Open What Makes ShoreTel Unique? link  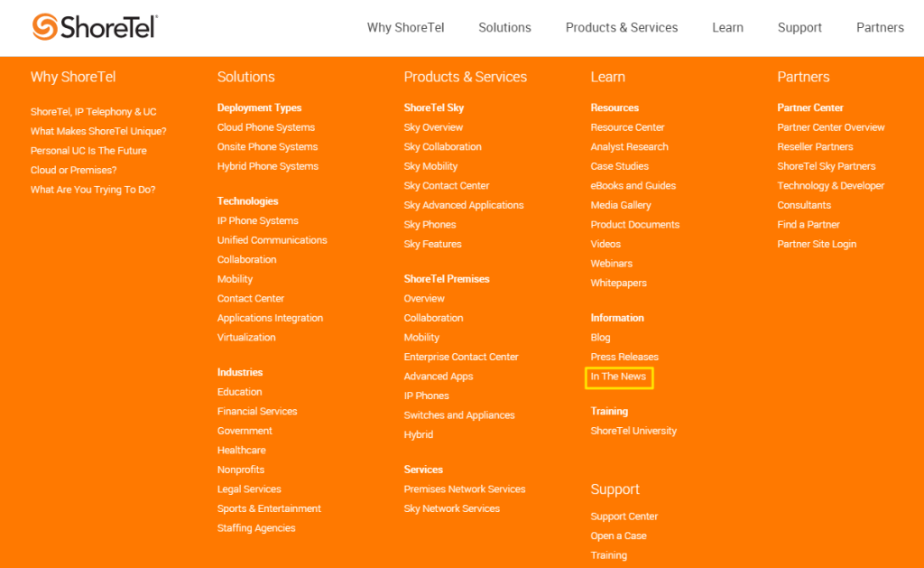coord(98,131)
